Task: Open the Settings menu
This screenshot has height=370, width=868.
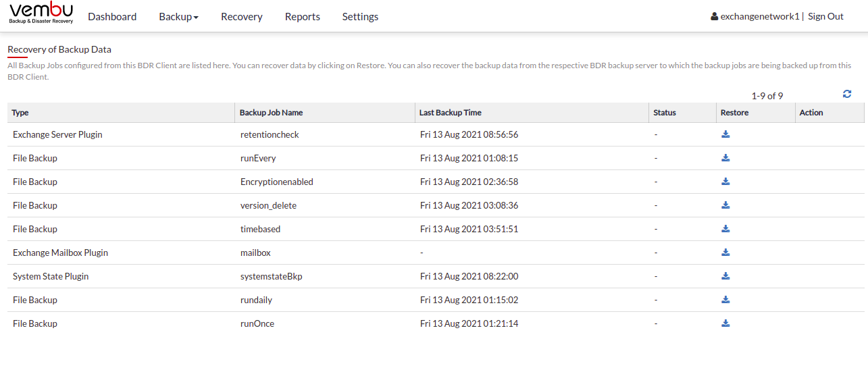Action: click(360, 16)
